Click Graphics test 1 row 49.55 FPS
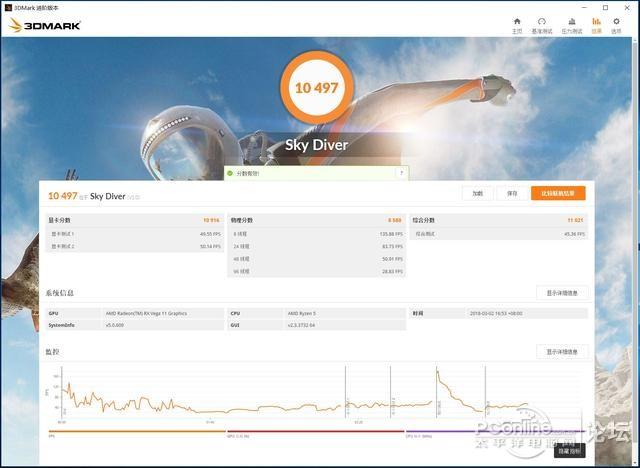The width and height of the screenshot is (640, 468). pyautogui.click(x=134, y=234)
